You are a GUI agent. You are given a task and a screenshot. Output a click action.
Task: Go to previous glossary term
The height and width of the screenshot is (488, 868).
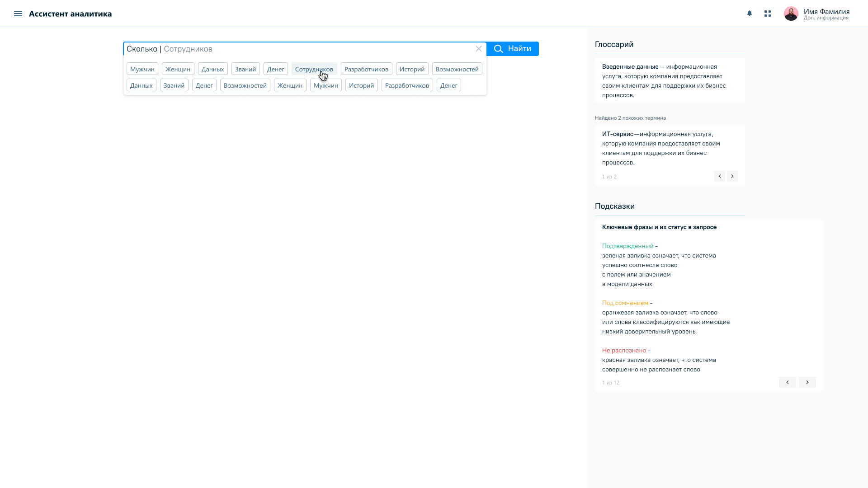point(720,176)
